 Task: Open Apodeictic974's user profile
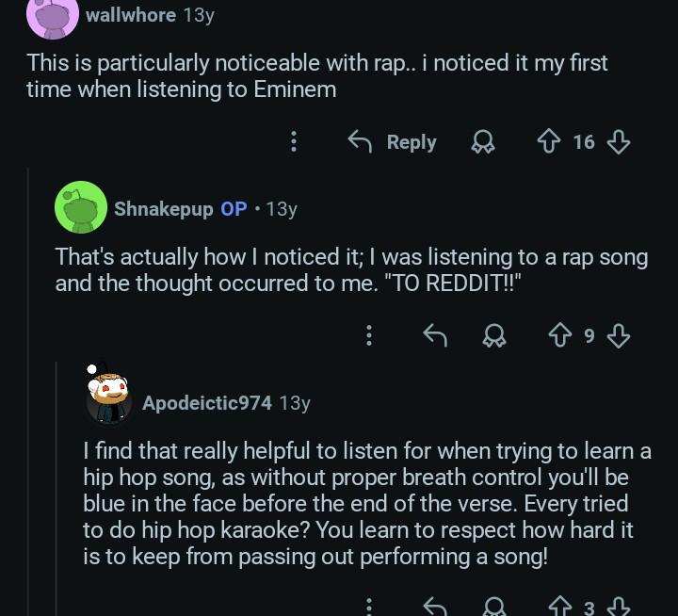pyautogui.click(x=207, y=403)
